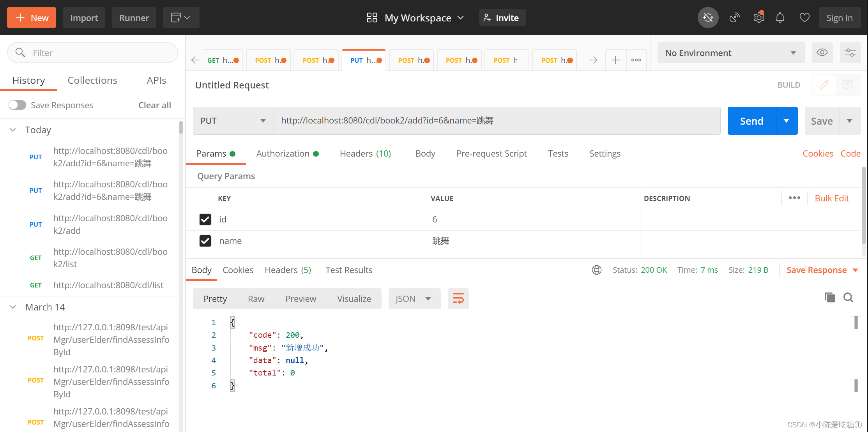Open the PUT method dropdown

coord(233,121)
